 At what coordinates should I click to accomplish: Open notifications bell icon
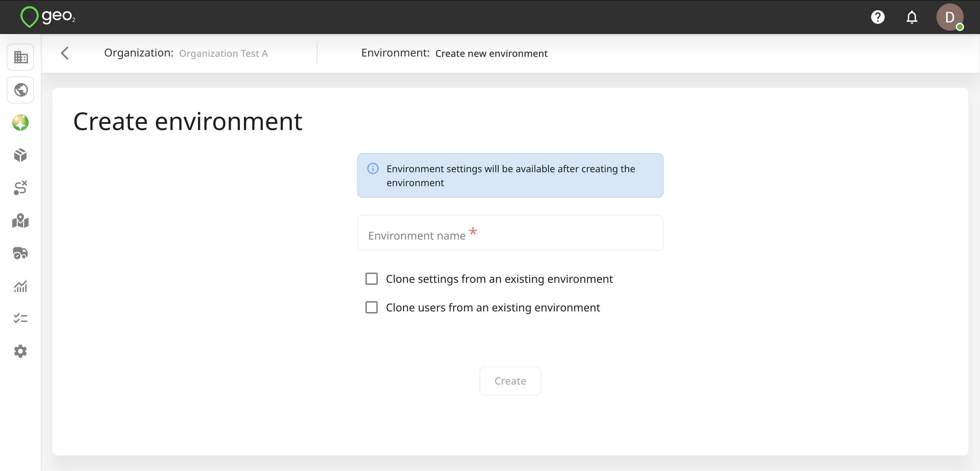(x=912, y=17)
